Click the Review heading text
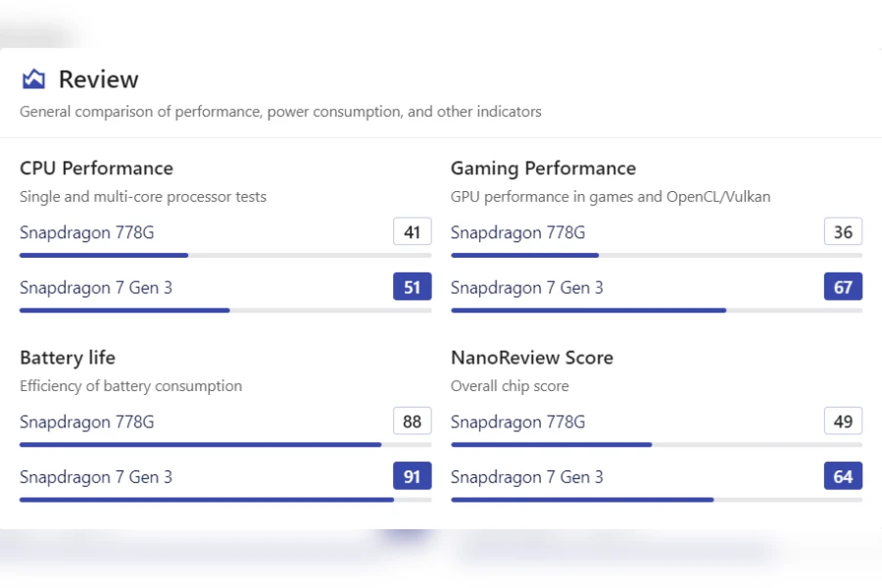 coord(98,79)
